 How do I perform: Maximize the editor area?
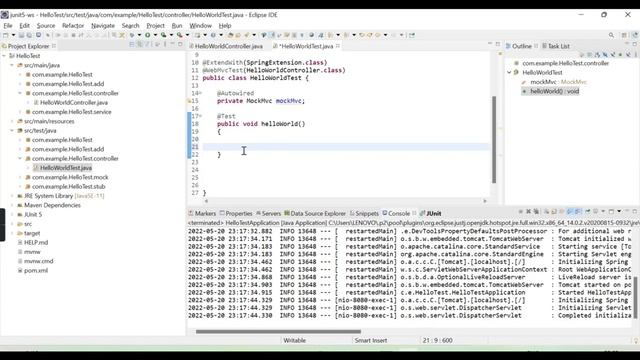pyautogui.click(x=498, y=44)
